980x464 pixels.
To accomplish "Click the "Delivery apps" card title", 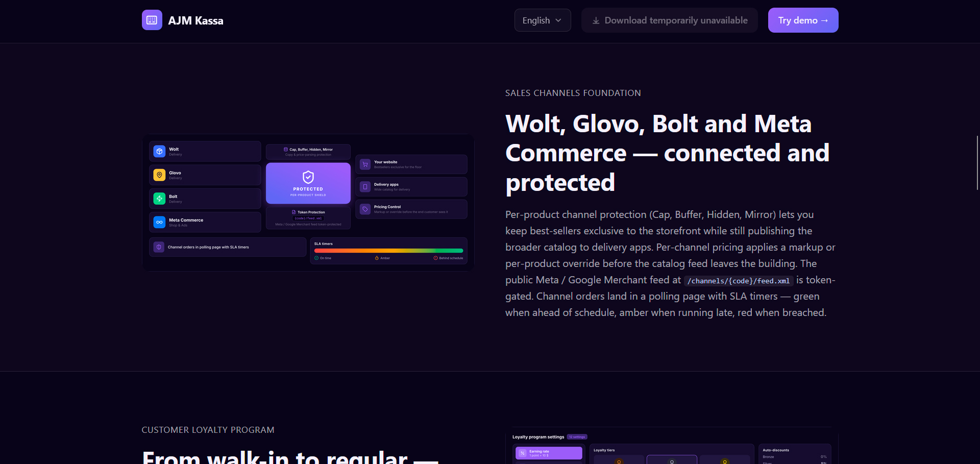I will tap(386, 184).
